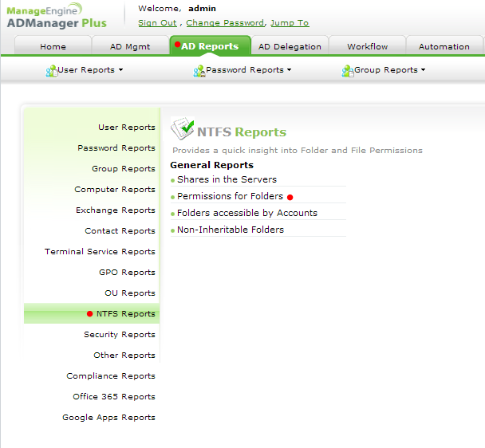Expand the User Reports dropdown arrow
Viewport: 485px width, 448px height.
pyautogui.click(x=120, y=70)
